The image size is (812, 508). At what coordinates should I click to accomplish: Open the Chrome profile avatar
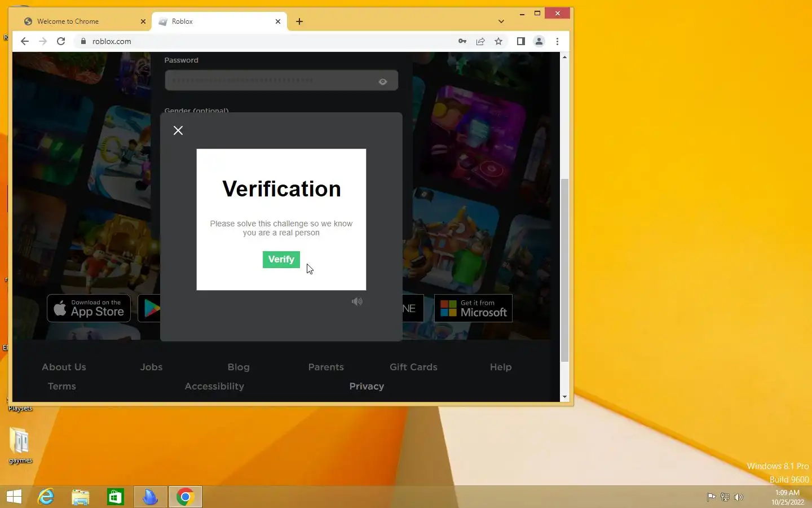539,41
